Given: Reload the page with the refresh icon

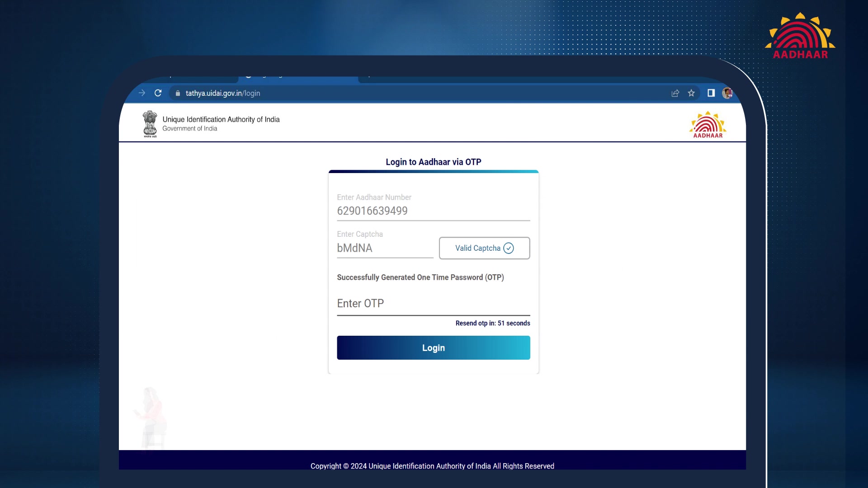Looking at the screenshot, I should (158, 93).
